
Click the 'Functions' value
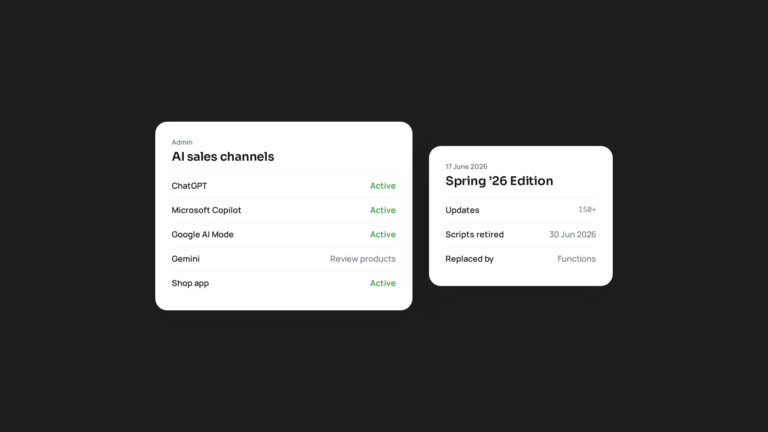(x=576, y=259)
